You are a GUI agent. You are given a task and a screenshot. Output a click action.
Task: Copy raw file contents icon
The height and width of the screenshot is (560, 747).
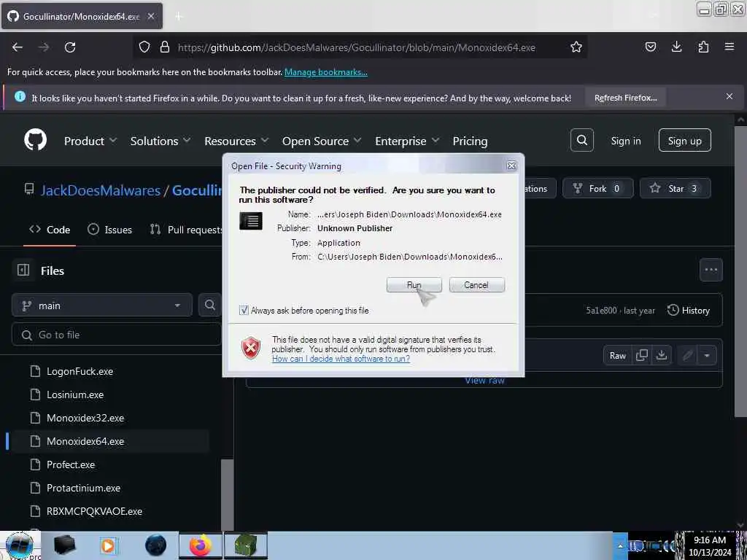point(642,355)
